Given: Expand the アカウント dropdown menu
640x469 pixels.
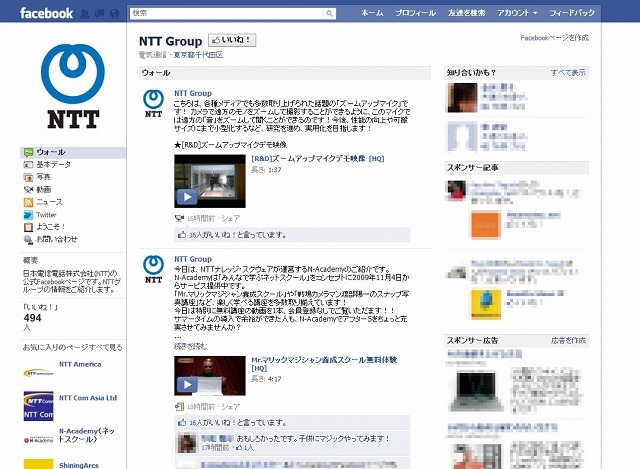Looking at the screenshot, I should tap(517, 13).
